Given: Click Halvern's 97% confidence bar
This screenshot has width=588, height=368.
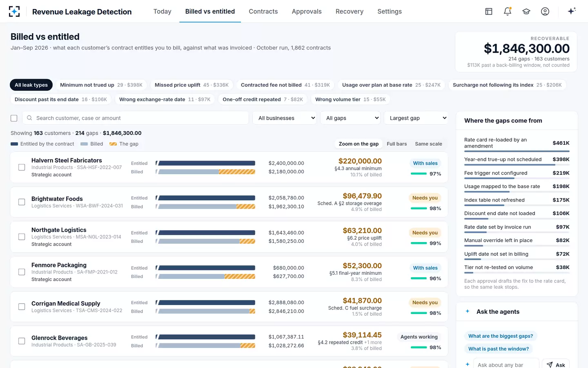Looking at the screenshot, I should click(x=419, y=174).
